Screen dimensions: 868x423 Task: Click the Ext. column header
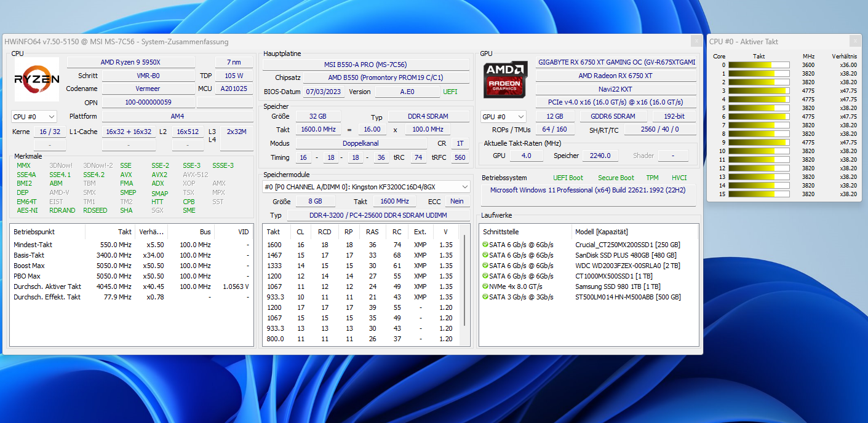[x=420, y=232]
